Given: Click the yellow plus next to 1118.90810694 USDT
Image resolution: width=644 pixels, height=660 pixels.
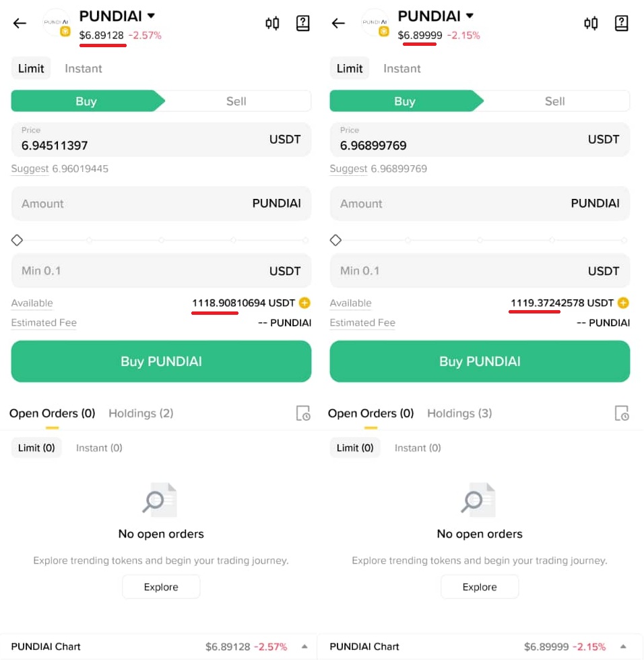Looking at the screenshot, I should pos(304,303).
